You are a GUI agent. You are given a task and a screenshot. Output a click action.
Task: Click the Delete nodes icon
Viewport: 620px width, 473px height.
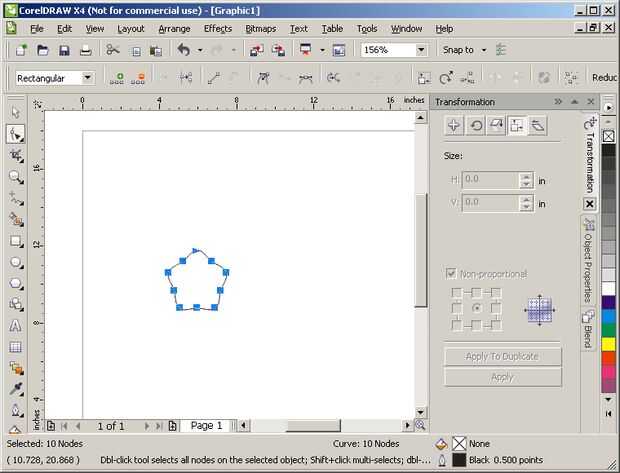pos(138,78)
